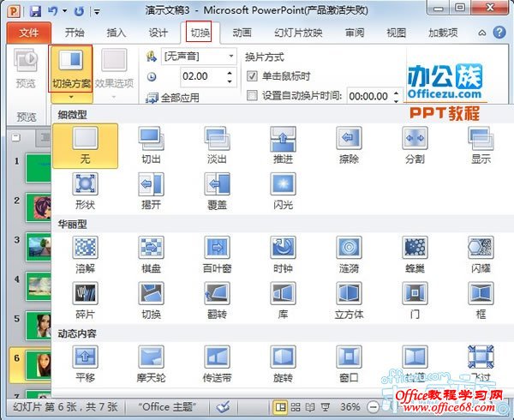The height and width of the screenshot is (420, 514).
Task: Select the 框 box transition
Action: coord(481,301)
